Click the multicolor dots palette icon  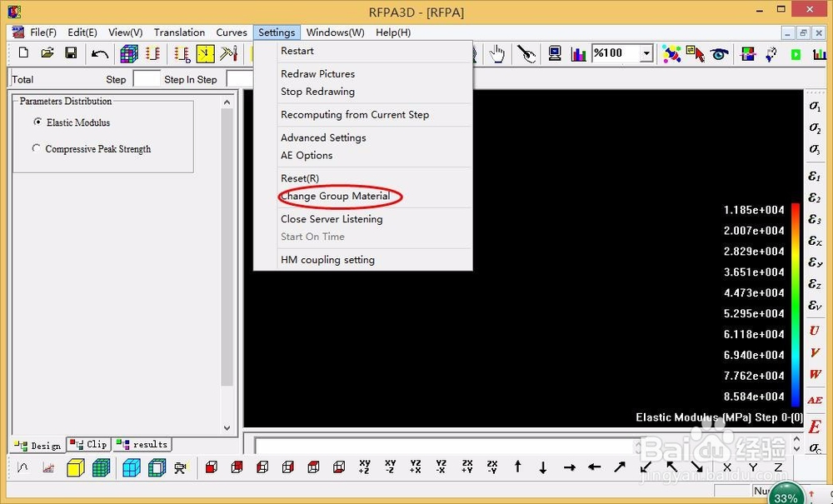pyautogui.click(x=671, y=53)
